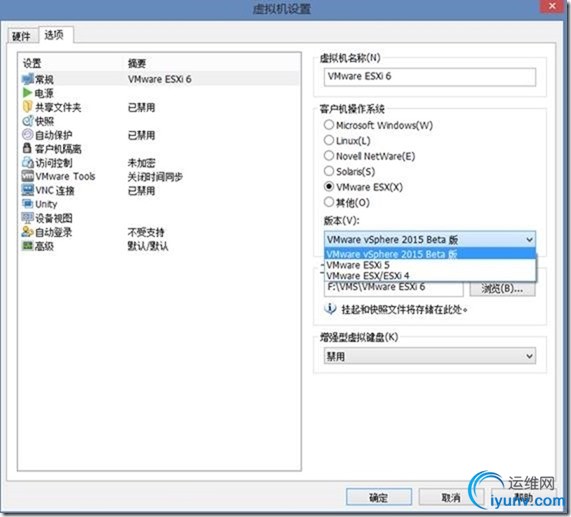Click the 客户机隔离 lock icon
This screenshot has height=517, width=571.
tap(27, 148)
